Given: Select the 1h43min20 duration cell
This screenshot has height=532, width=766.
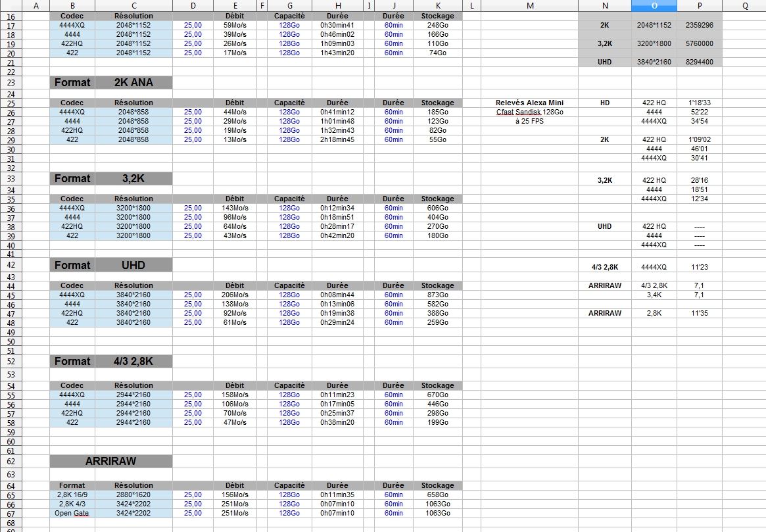Looking at the screenshot, I should (x=337, y=53).
